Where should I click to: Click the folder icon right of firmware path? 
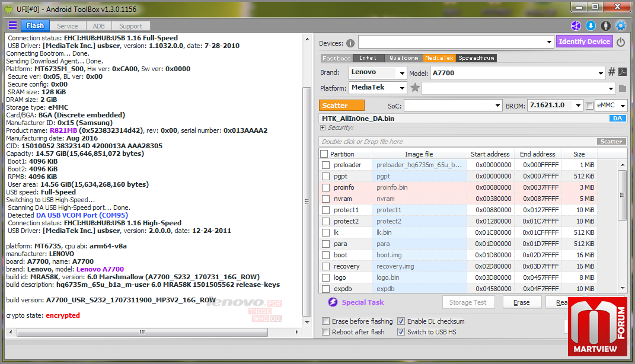pyautogui.click(x=623, y=88)
